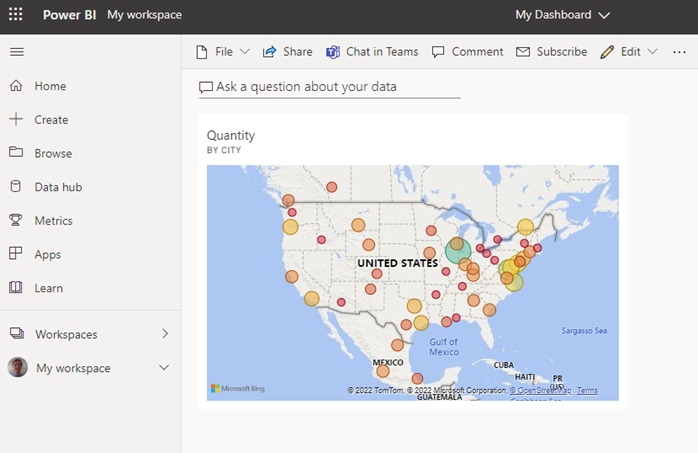The width and height of the screenshot is (698, 453).
Task: Click the Learn book icon
Action: (16, 287)
